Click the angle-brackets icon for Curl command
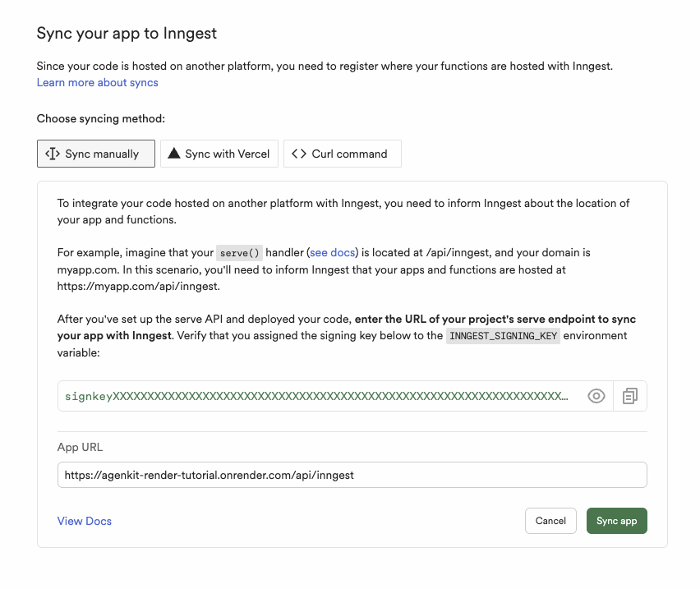 click(299, 154)
